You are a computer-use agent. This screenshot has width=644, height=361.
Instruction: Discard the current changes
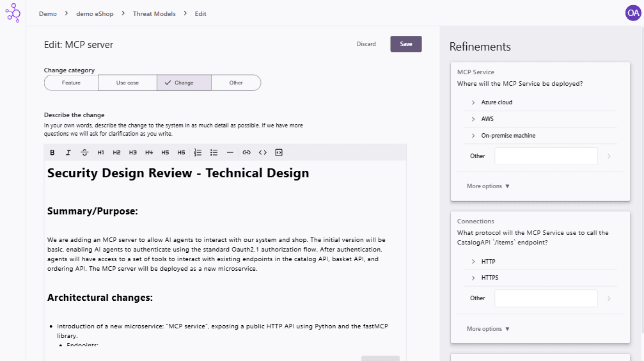point(366,44)
